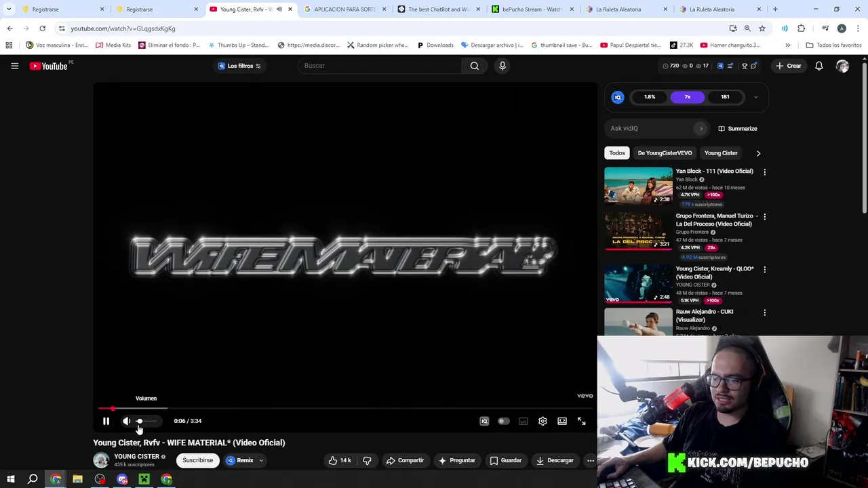Focus the Buscar search field

click(380, 66)
